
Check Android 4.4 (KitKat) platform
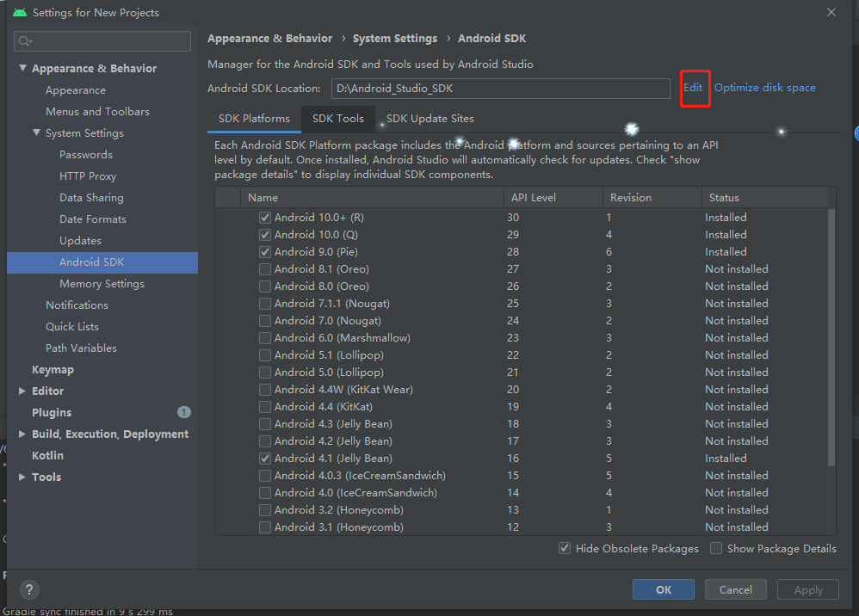coord(265,407)
